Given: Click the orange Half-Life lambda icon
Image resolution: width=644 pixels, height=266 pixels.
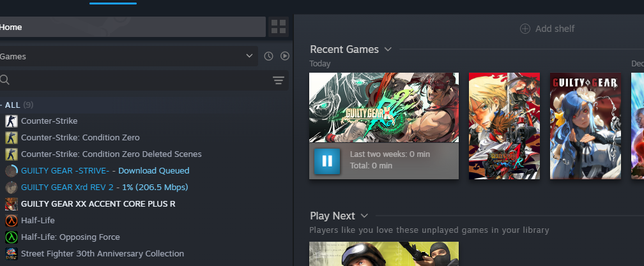Looking at the screenshot, I should coord(11,221).
